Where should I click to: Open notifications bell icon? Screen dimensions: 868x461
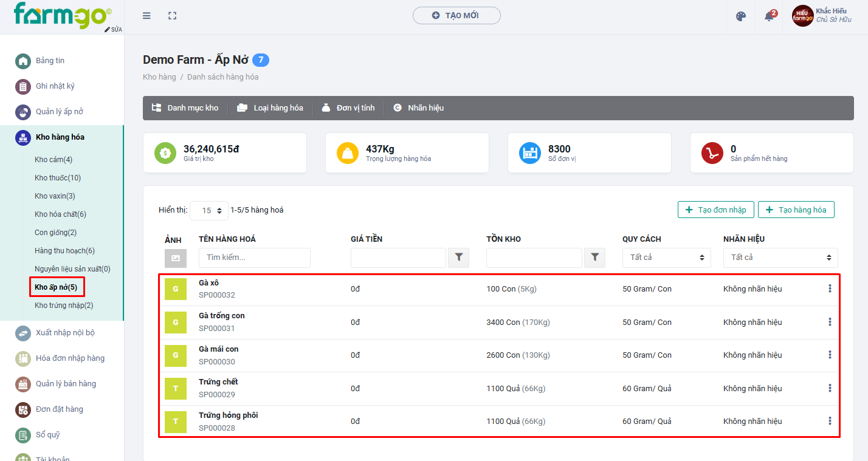coord(769,16)
